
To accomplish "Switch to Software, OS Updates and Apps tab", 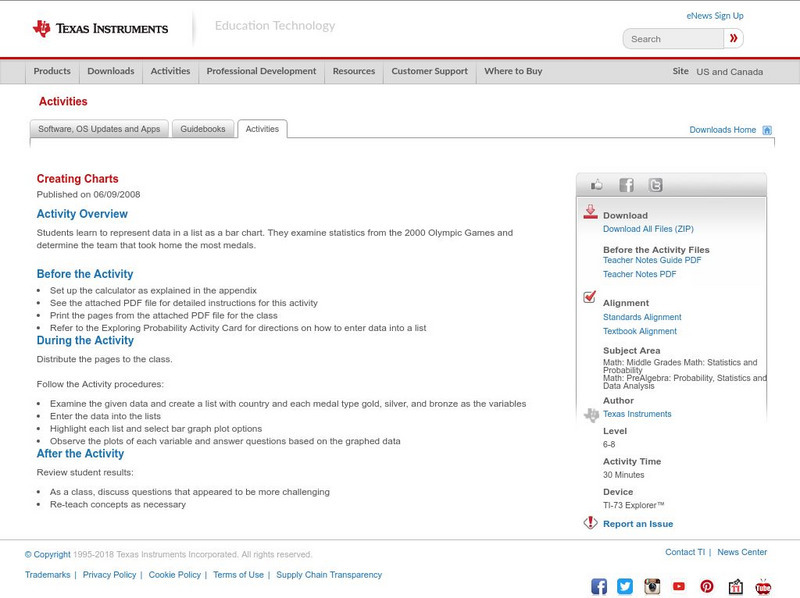I will pyautogui.click(x=99, y=129).
